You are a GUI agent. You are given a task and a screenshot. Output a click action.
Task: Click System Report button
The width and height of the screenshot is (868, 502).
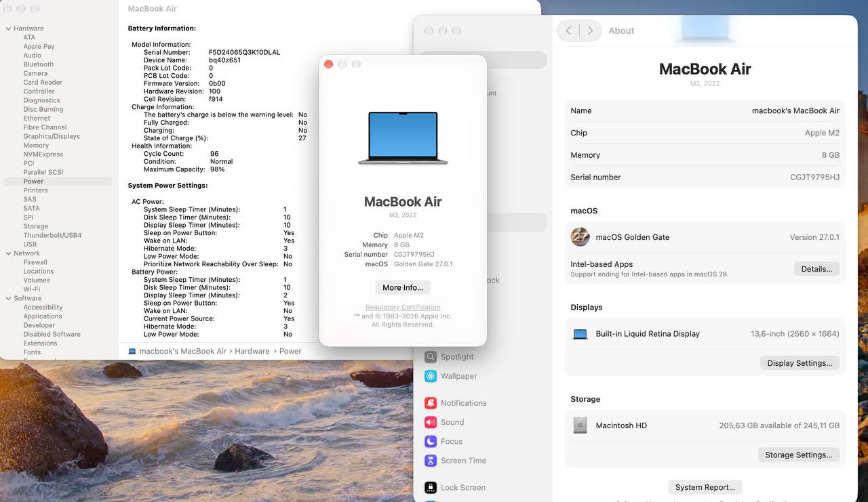tap(705, 487)
